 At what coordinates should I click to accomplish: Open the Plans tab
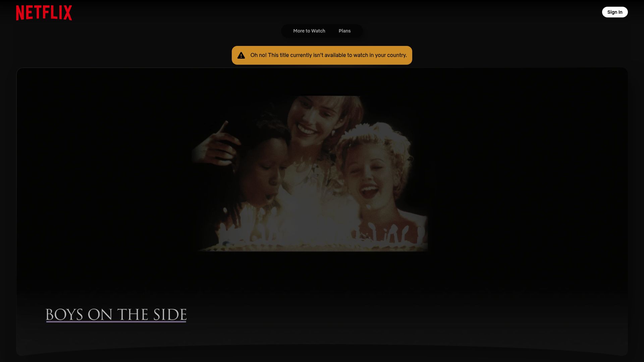pyautogui.click(x=344, y=31)
